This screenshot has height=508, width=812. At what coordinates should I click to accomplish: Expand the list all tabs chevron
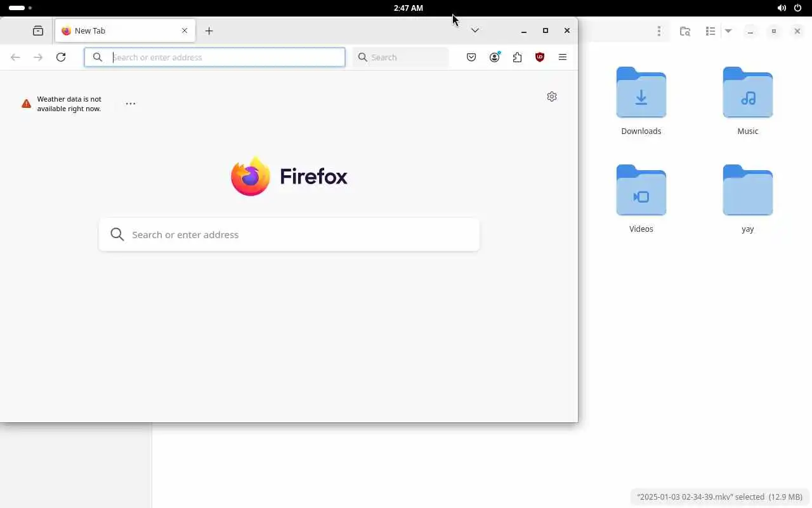[475, 30]
